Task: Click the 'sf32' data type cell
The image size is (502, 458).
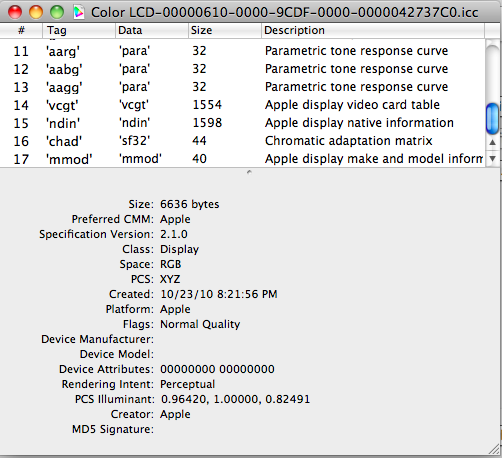Action: 135,141
